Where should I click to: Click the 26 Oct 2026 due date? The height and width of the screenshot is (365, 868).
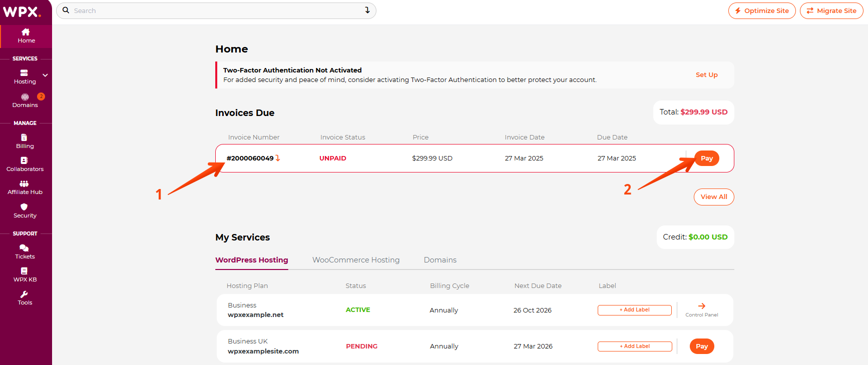tap(532, 310)
